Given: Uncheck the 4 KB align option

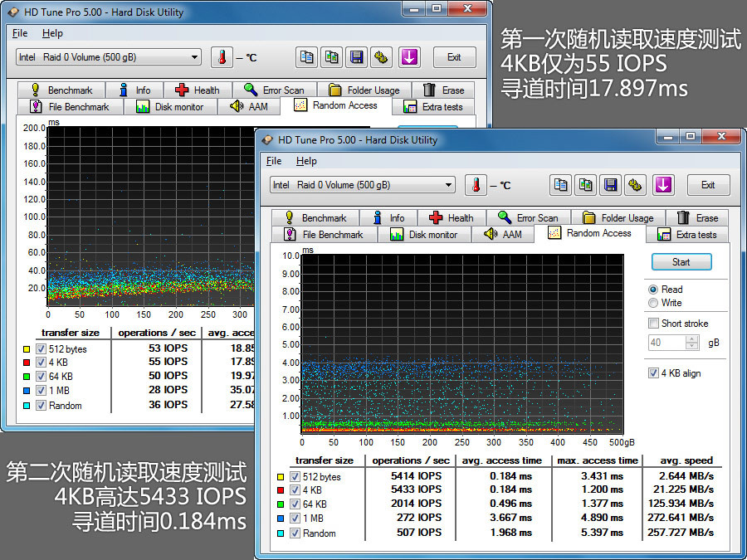Looking at the screenshot, I should pyautogui.click(x=654, y=373).
